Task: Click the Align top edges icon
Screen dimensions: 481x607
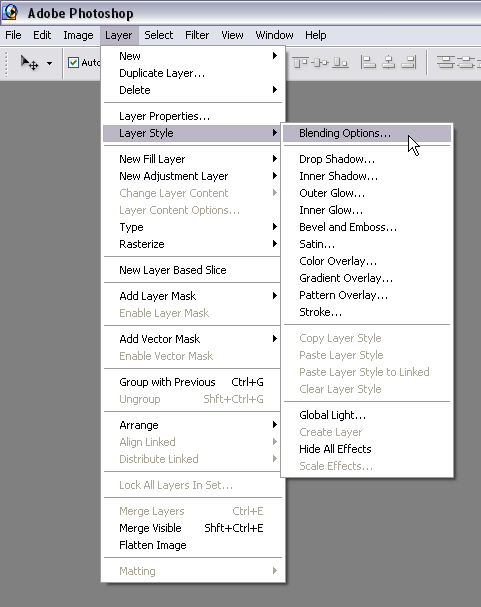Action: pos(300,62)
